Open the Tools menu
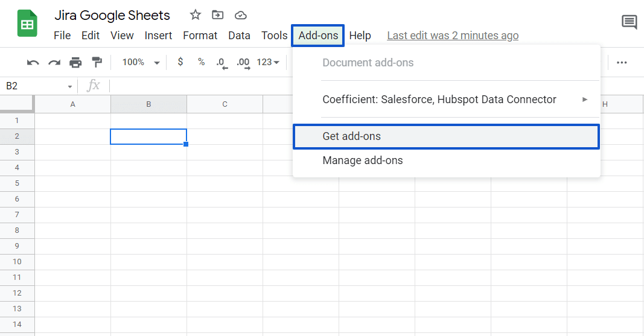This screenshot has height=336, width=644. pos(275,36)
